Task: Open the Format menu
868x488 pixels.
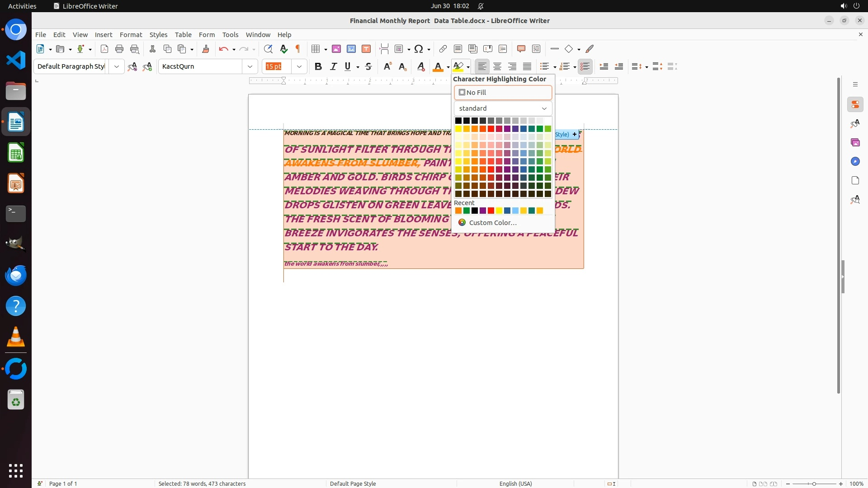Action: 131,35
